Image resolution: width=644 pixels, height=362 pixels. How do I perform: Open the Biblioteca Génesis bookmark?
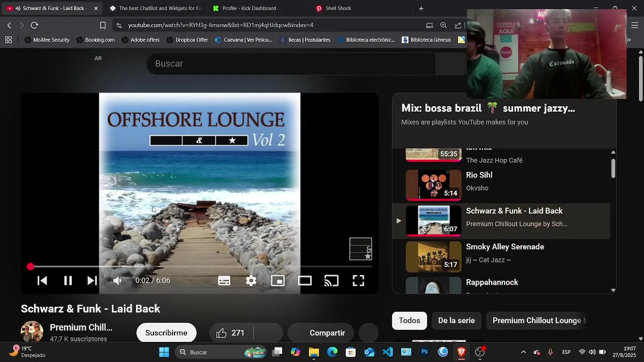click(x=426, y=40)
